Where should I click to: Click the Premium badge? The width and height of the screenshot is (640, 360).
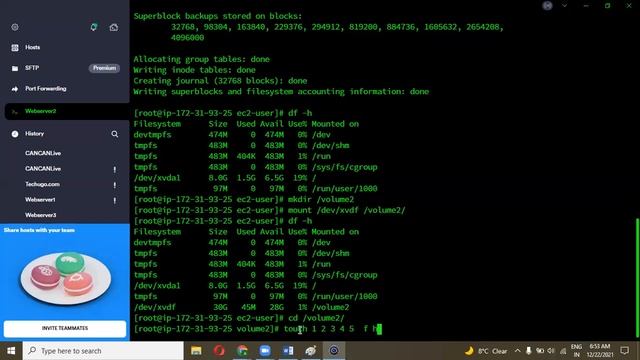pos(104,68)
